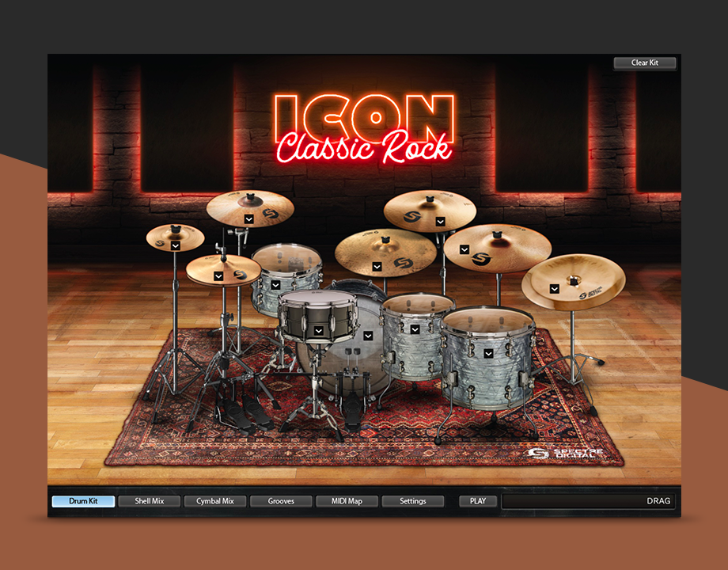Screen dimensions: 728x570
Task: Expand the splash cymbal dropdown arrow
Action: point(175,246)
